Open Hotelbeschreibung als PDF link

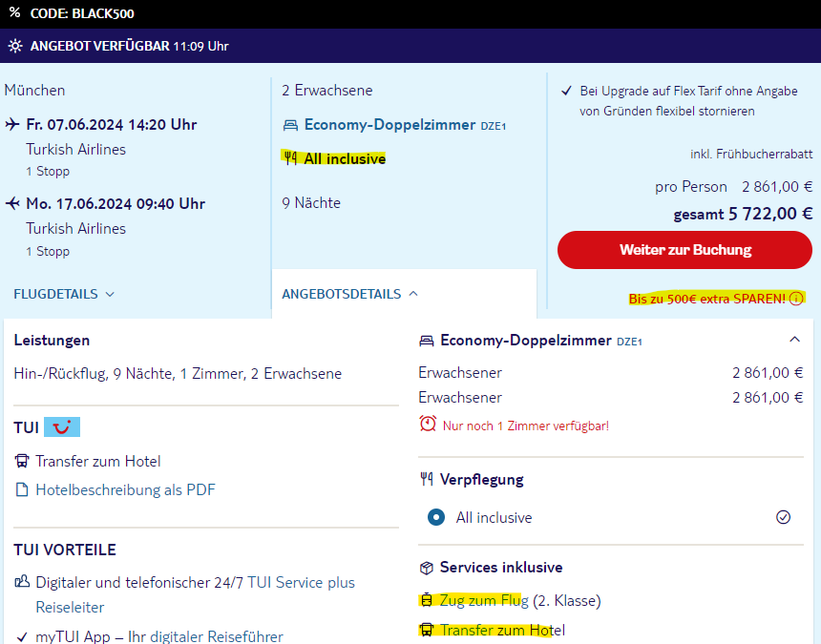tap(125, 489)
